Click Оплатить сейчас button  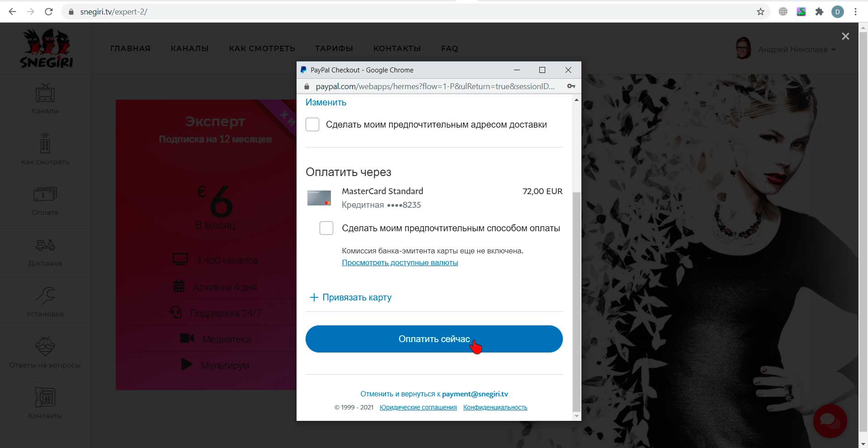tap(434, 339)
